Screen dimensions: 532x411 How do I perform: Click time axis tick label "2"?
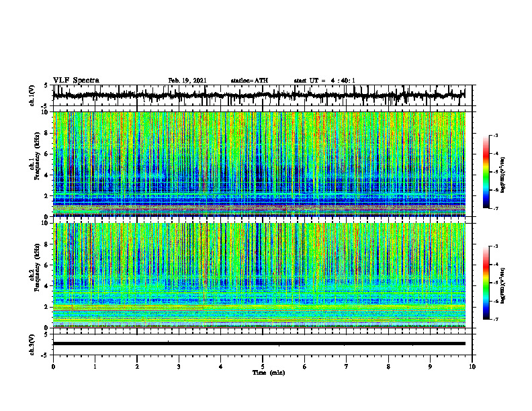pyautogui.click(x=137, y=367)
